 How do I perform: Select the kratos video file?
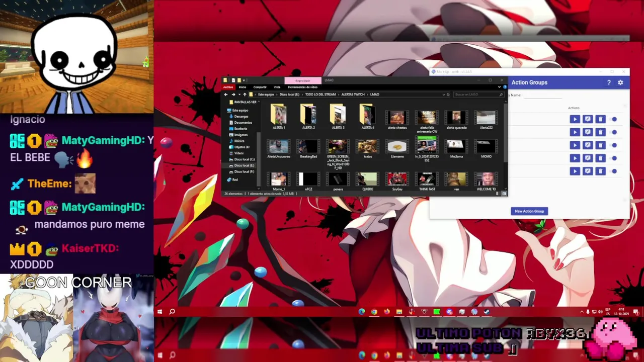(x=368, y=148)
